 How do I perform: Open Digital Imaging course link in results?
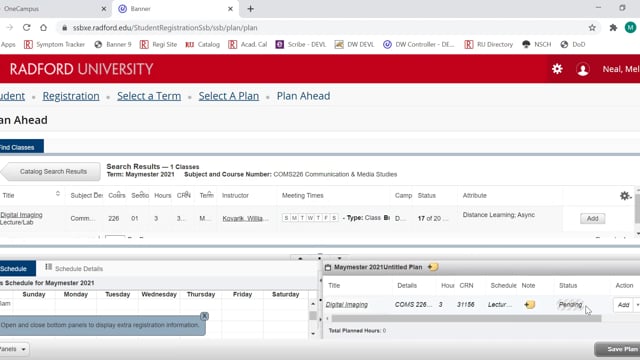(x=21, y=215)
